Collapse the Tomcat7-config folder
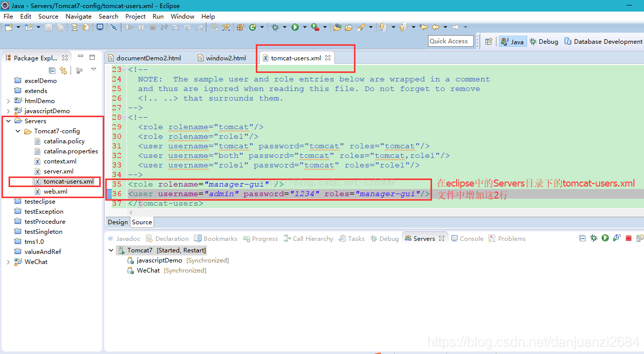 pos(18,131)
